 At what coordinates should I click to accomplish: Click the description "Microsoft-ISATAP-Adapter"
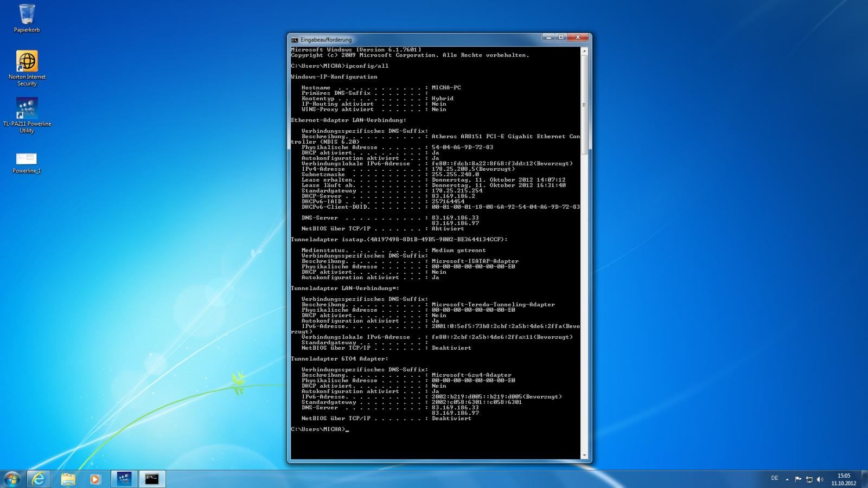point(475,261)
